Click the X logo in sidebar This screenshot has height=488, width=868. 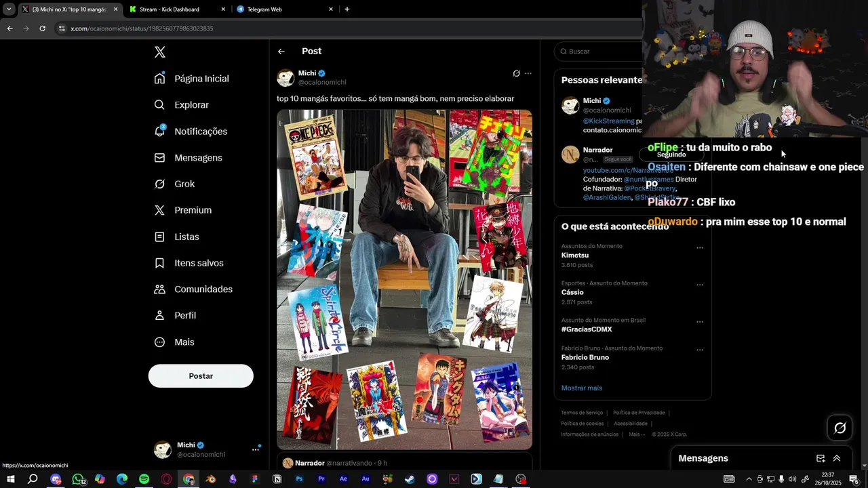[159, 52]
